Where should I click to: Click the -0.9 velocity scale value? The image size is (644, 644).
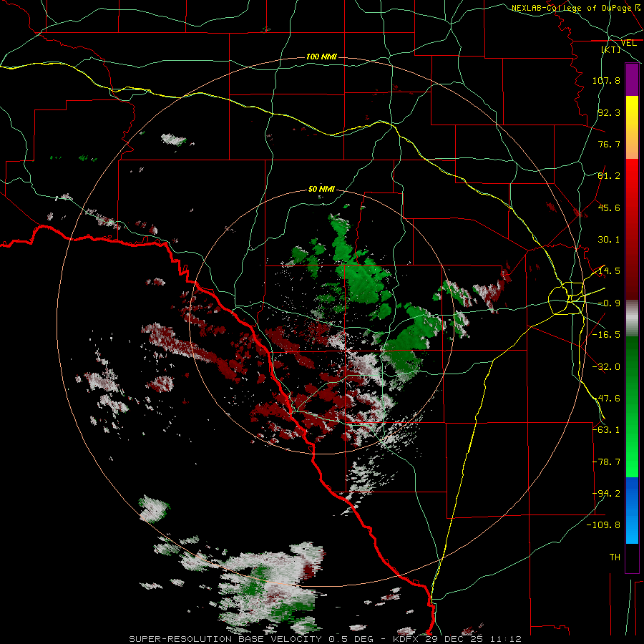point(609,303)
